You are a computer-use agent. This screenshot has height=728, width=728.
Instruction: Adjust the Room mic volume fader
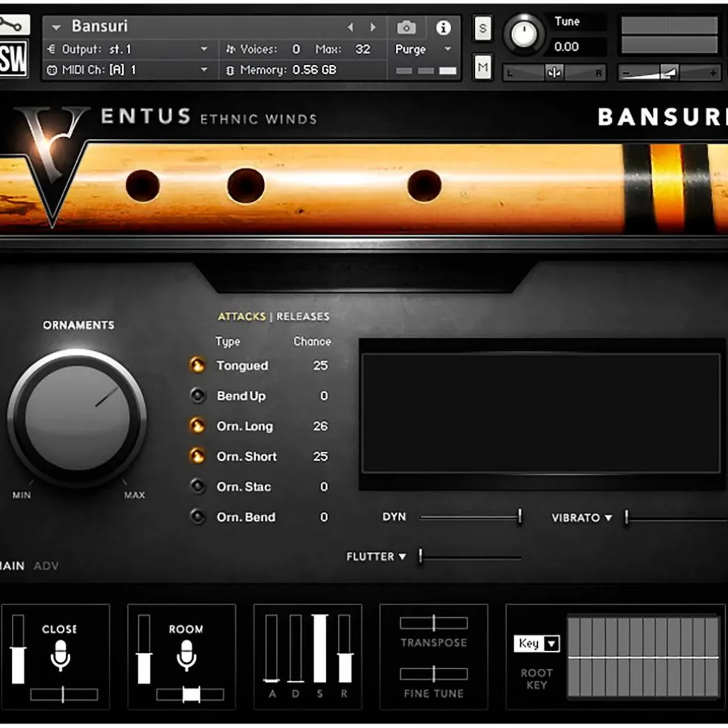[x=144, y=649]
